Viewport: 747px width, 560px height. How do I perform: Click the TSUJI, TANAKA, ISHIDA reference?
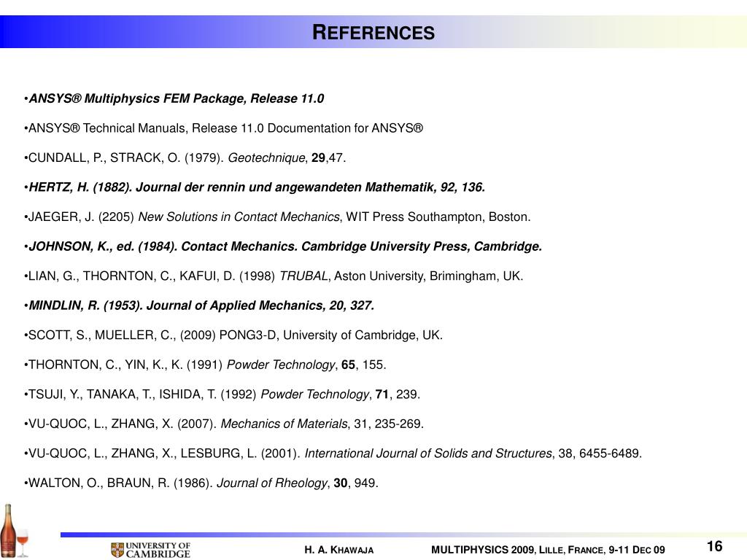(x=222, y=394)
